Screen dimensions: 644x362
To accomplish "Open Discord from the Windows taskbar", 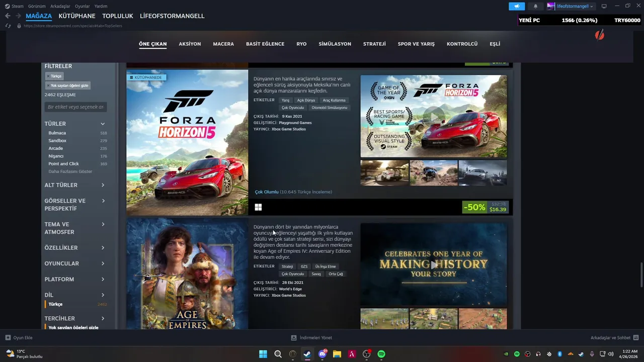I will [x=323, y=354].
